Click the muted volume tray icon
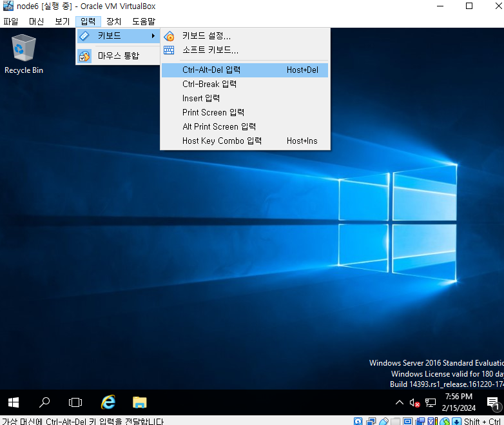The width and height of the screenshot is (504, 425). (x=414, y=403)
